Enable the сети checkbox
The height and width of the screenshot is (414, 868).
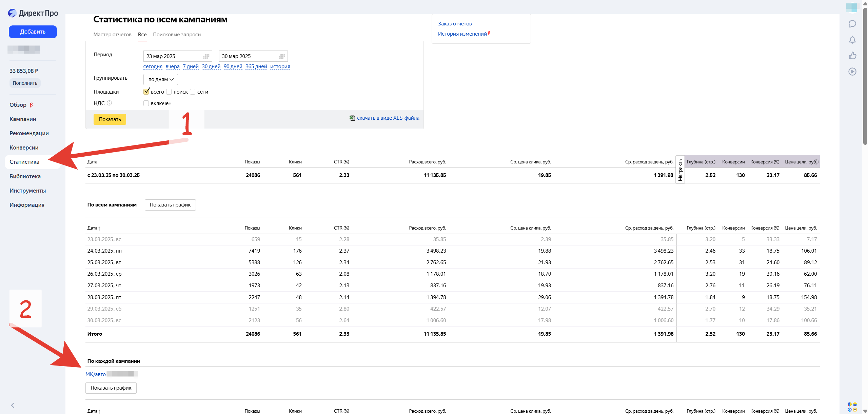tap(193, 92)
